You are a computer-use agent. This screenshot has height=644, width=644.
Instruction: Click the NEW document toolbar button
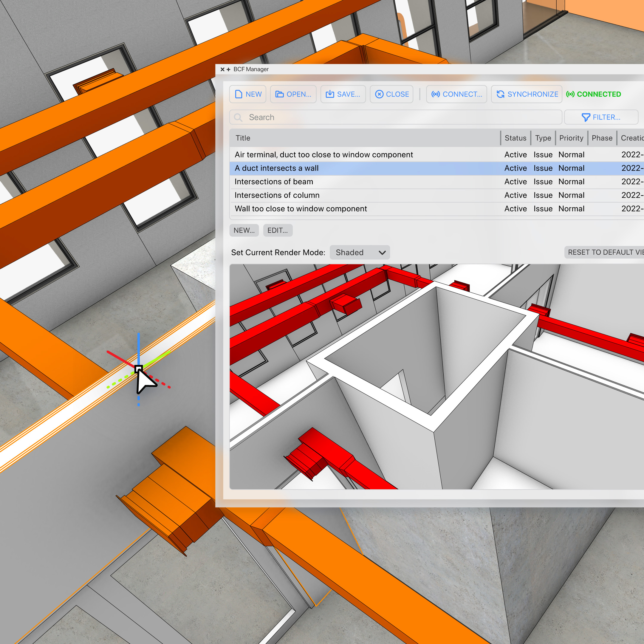coord(248,94)
